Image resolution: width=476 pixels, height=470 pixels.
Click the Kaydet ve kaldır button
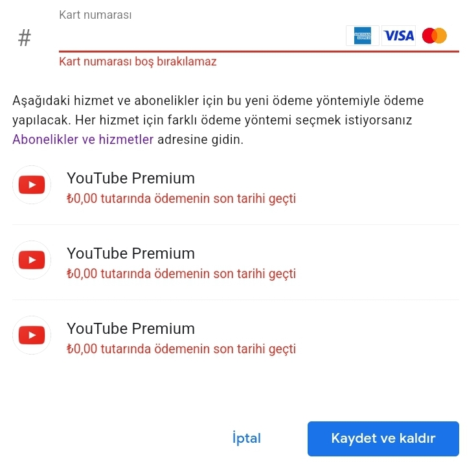click(x=383, y=438)
